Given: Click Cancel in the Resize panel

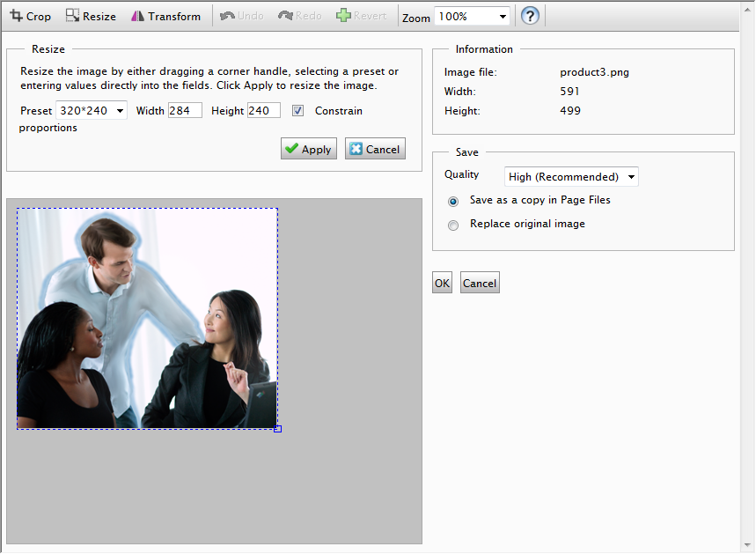Looking at the screenshot, I should 375,149.
